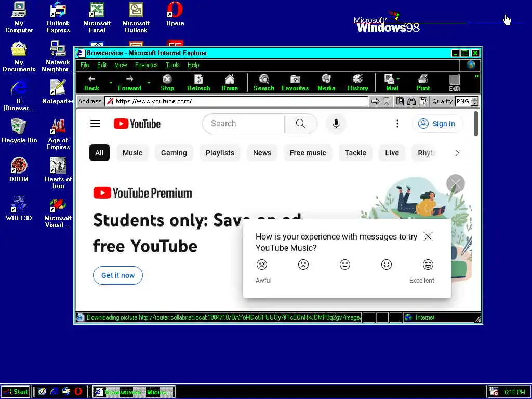The image size is (532, 399).
Task: Rate experience as Excellent face
Action: point(428,264)
